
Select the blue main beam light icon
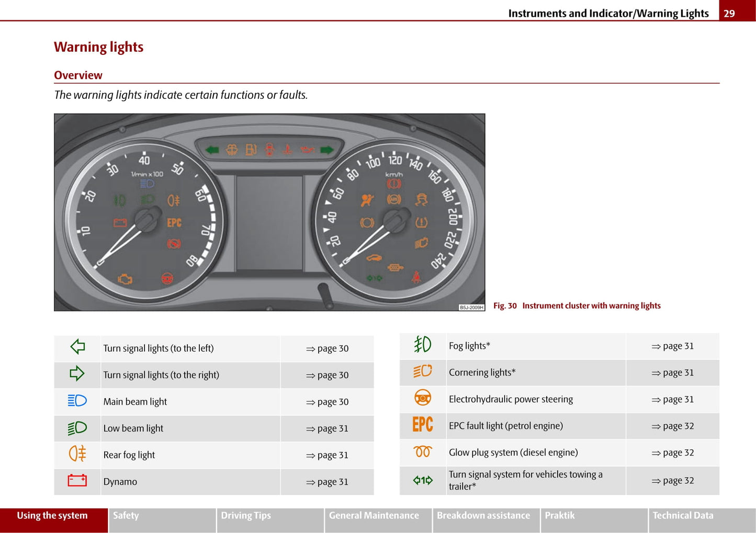coord(77,401)
